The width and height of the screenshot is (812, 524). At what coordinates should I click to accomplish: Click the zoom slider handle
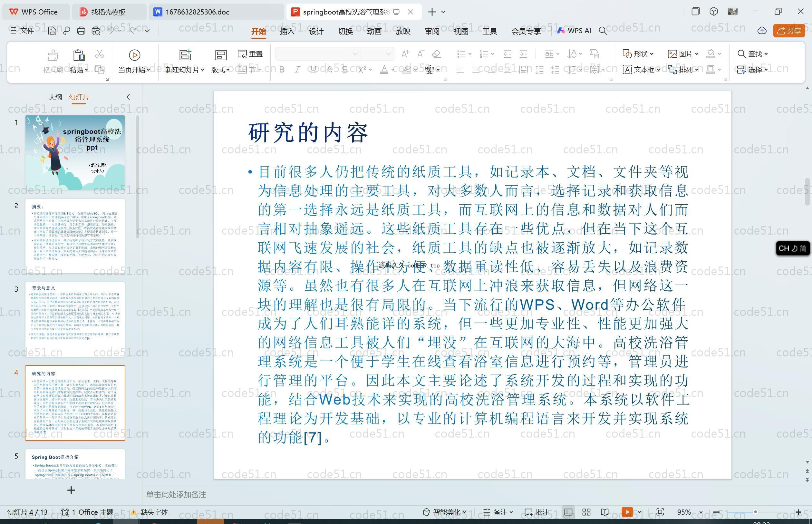(756, 512)
